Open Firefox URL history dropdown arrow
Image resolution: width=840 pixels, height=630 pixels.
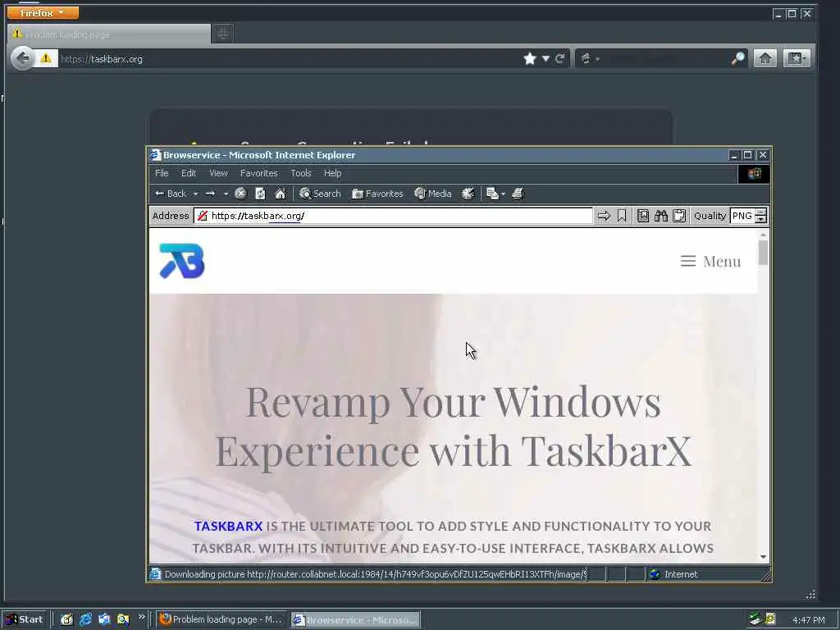pos(546,59)
